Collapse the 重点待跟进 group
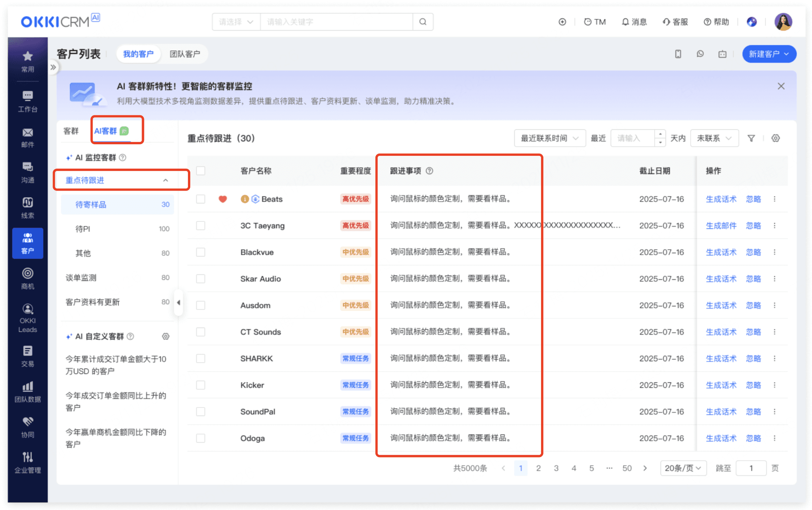Screen dimensions: 812x510 (166, 180)
